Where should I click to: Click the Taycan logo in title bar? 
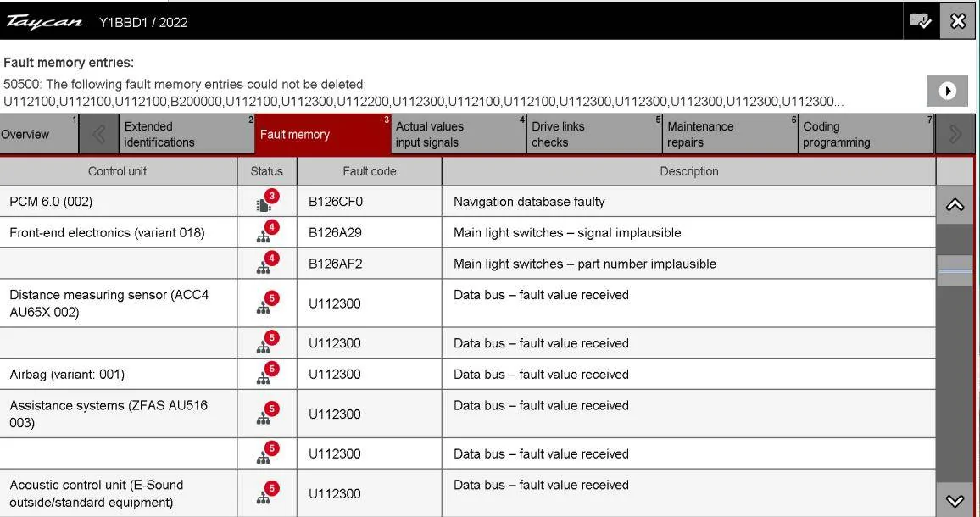click(x=44, y=22)
